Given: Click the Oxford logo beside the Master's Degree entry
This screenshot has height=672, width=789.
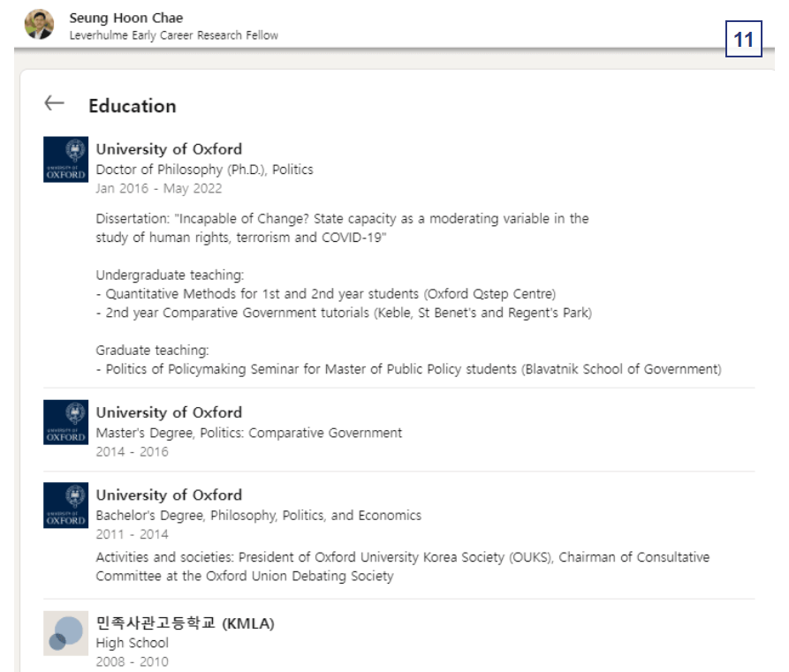Looking at the screenshot, I should [66, 422].
